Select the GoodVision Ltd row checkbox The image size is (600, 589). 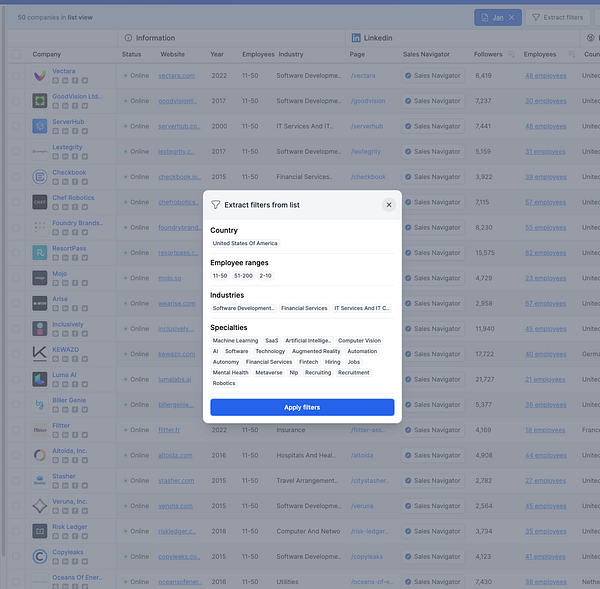click(16, 101)
